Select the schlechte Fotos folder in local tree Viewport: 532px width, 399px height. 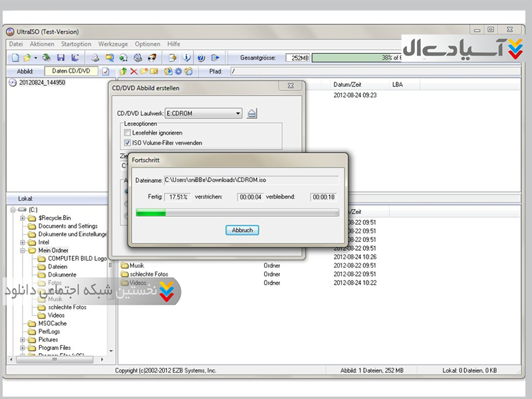[x=67, y=307]
